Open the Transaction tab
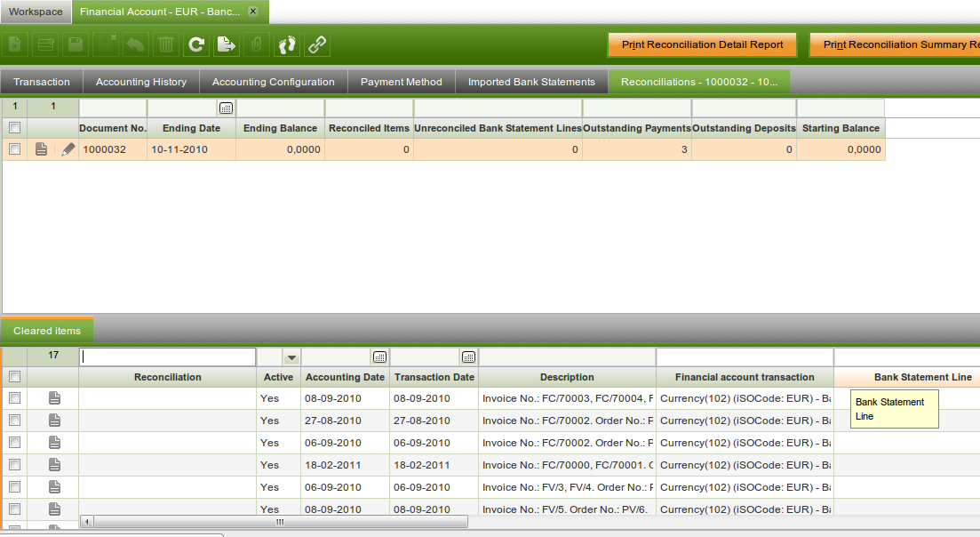 pyautogui.click(x=41, y=82)
